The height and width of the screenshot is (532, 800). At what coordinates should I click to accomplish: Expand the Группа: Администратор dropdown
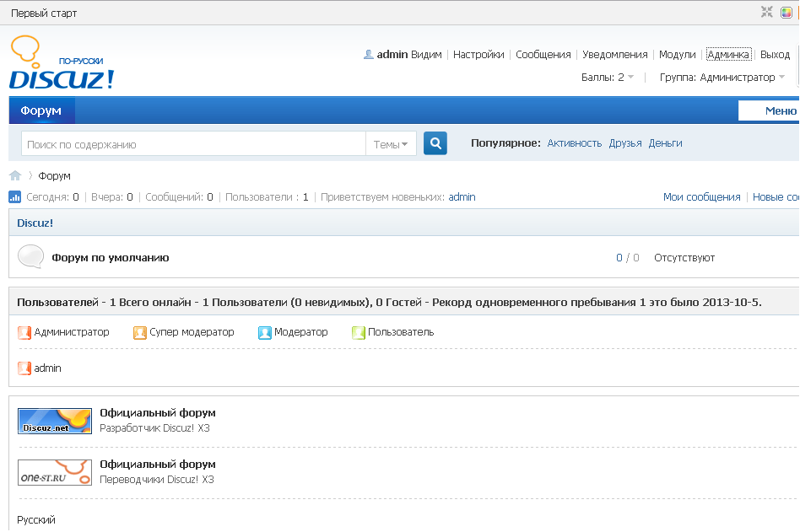point(722,78)
